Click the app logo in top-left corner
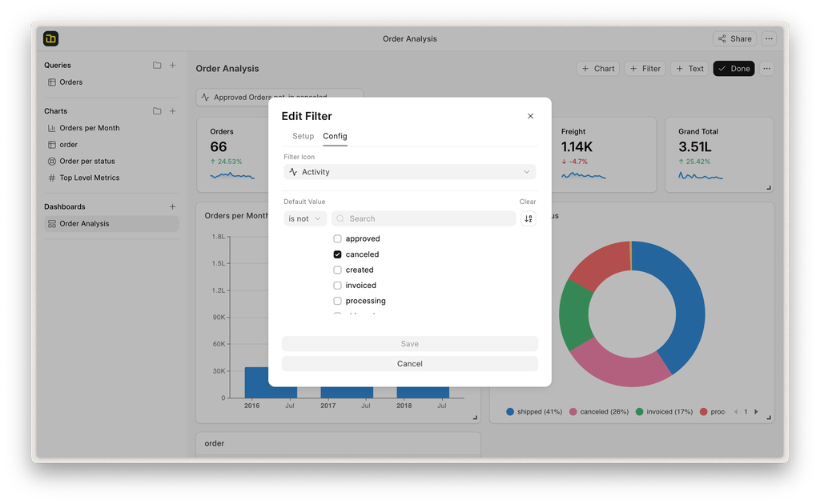 (51, 38)
